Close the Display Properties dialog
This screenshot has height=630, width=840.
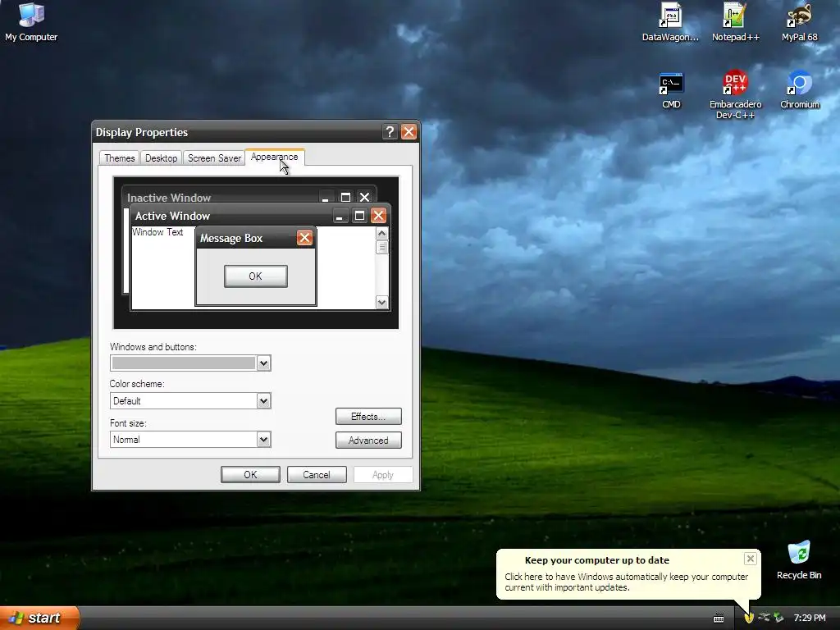click(x=409, y=132)
